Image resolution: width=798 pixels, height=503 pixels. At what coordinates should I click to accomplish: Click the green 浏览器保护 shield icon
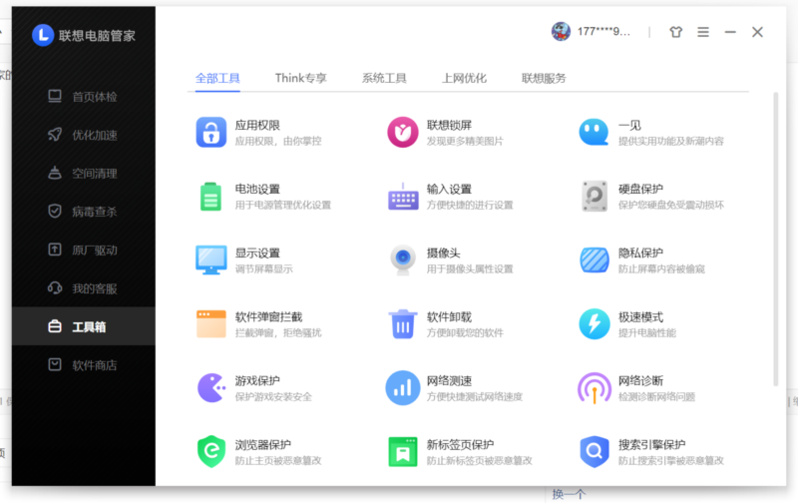pyautogui.click(x=211, y=452)
